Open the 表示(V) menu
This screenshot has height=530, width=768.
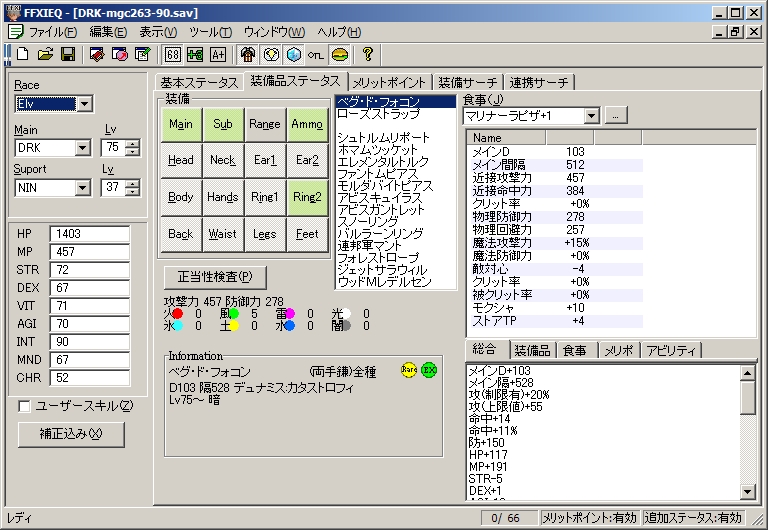coord(158,32)
